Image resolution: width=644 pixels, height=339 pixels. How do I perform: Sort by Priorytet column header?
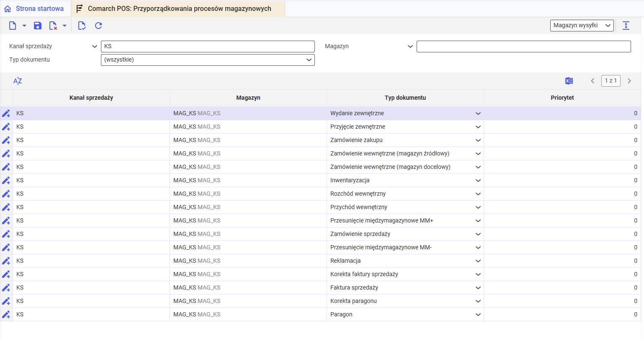562,98
